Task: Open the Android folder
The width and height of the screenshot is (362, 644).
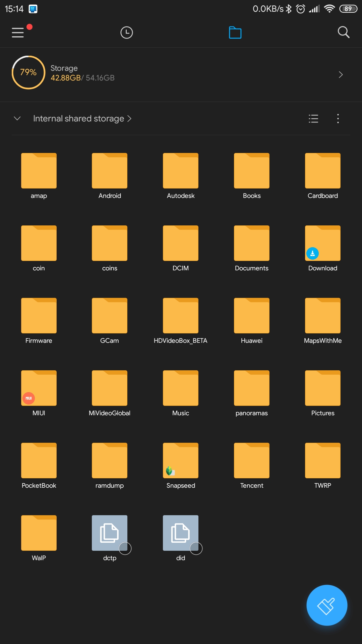Action: point(110,176)
